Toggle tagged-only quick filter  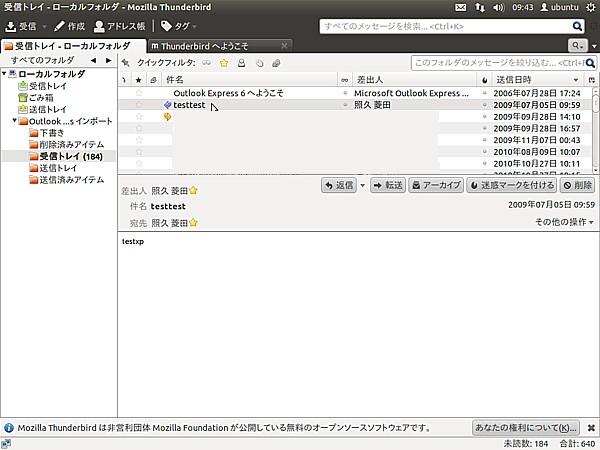click(x=259, y=63)
